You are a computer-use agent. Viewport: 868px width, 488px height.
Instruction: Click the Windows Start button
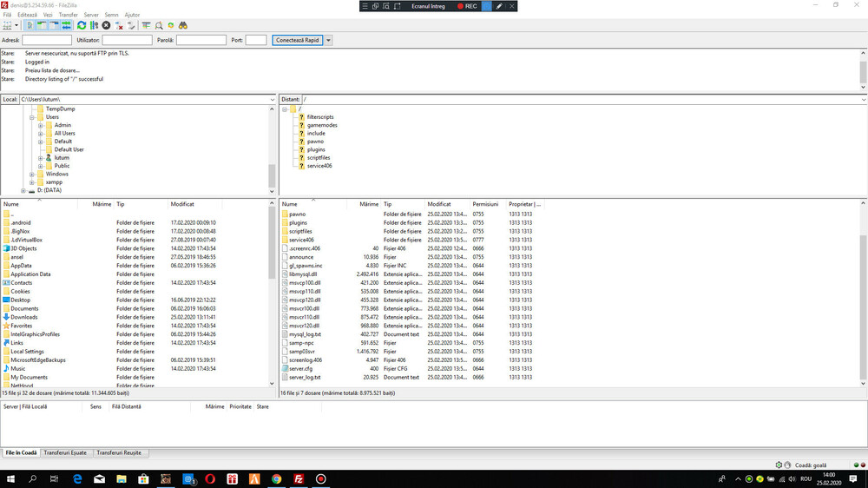[x=10, y=479]
